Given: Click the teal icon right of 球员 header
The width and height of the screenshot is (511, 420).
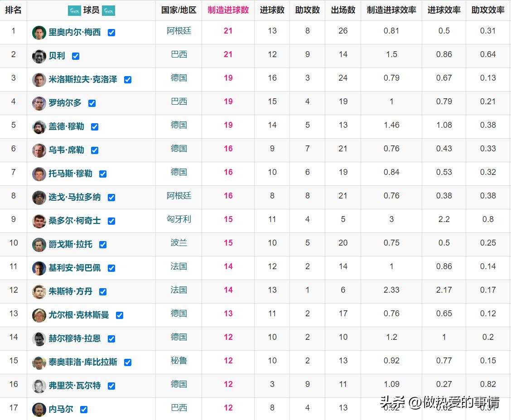Looking at the screenshot, I should coord(109,10).
